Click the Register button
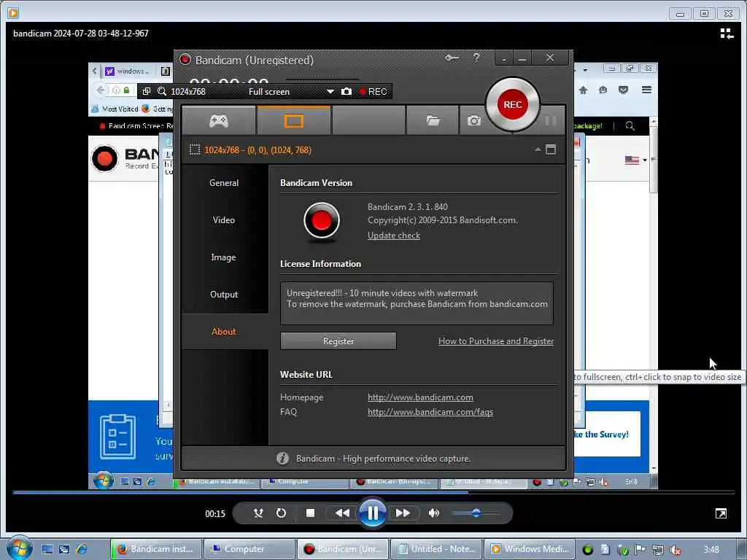The height and width of the screenshot is (560, 747). point(338,341)
